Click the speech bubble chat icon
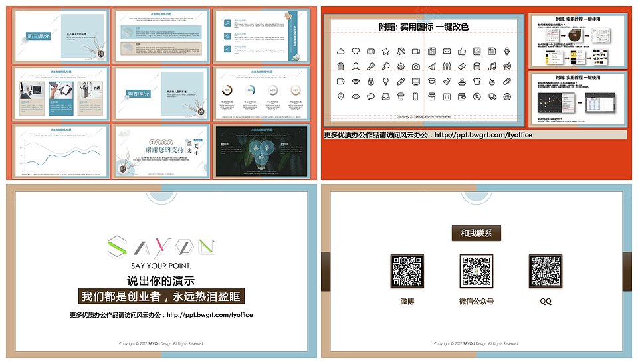The height and width of the screenshot is (364, 638). pyautogui.click(x=371, y=96)
